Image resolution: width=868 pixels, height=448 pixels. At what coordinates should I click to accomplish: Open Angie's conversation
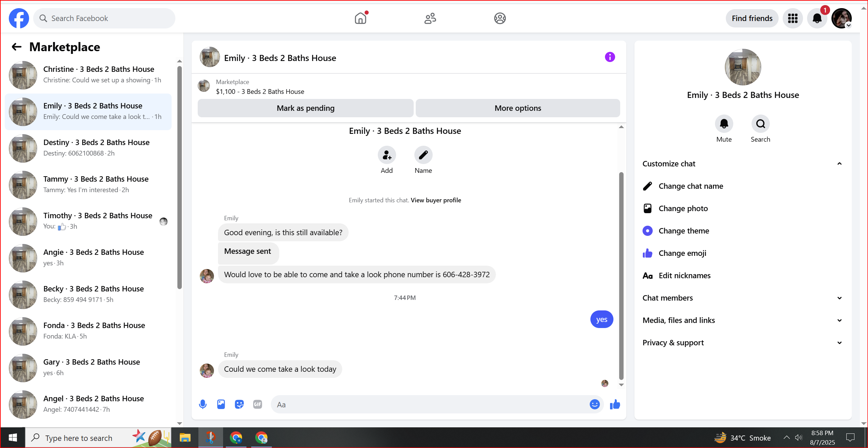click(88, 258)
